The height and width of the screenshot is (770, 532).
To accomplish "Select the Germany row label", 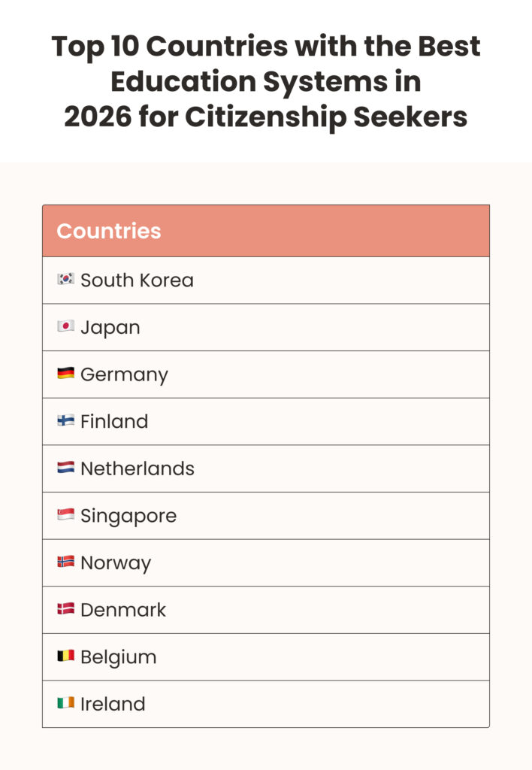I will 124,374.
